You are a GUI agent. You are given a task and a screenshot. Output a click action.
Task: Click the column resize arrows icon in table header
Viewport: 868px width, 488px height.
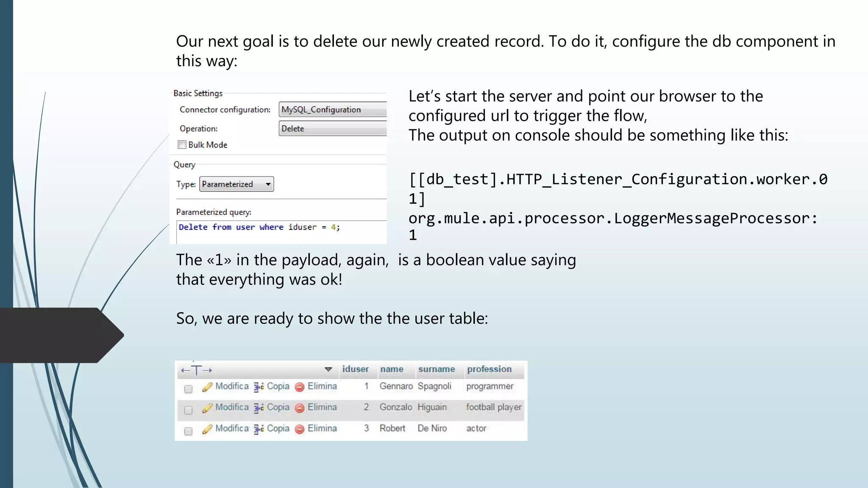196,370
